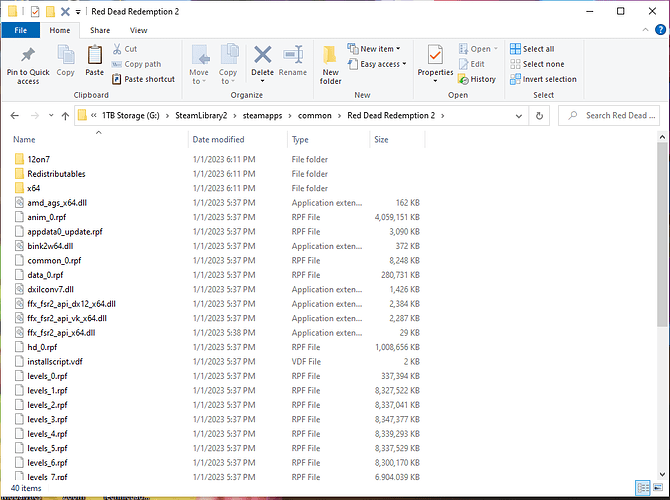670x500 pixels.
Task: Open the Move to dropdown
Action: tap(199, 62)
